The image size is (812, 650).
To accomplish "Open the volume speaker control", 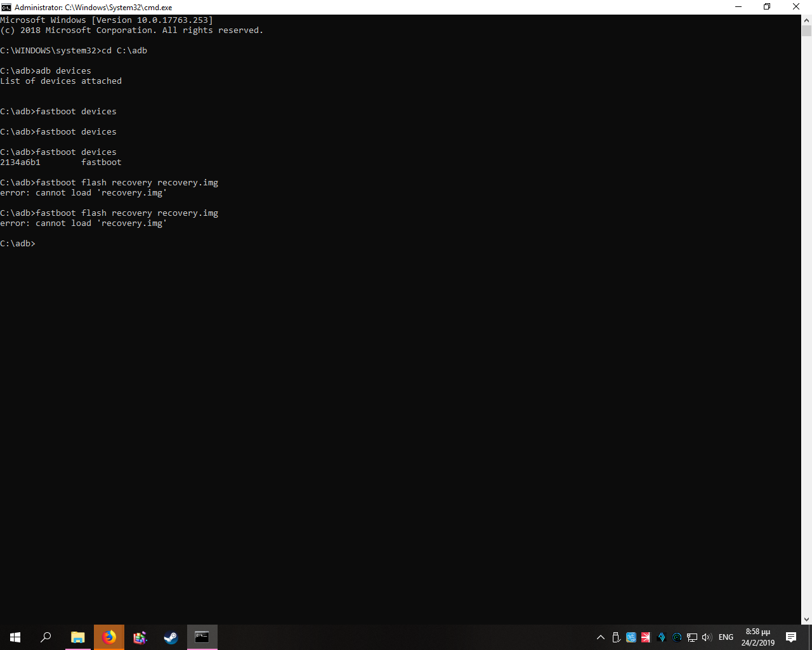I will [707, 637].
